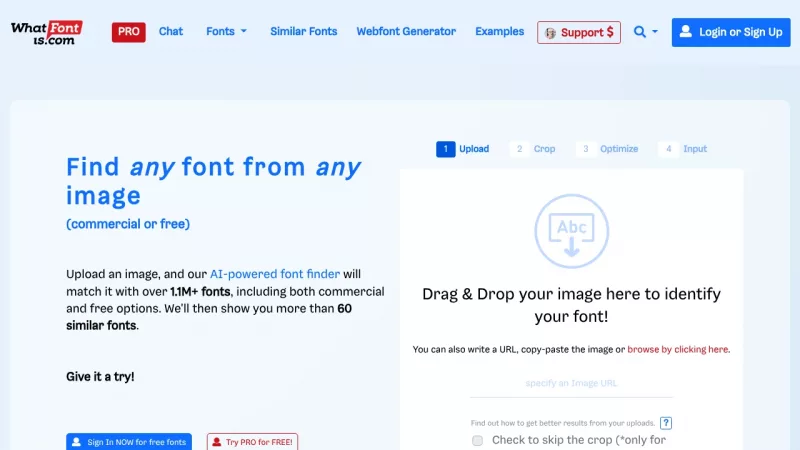
Task: Check the skip the crop checkbox
Action: [x=478, y=440]
